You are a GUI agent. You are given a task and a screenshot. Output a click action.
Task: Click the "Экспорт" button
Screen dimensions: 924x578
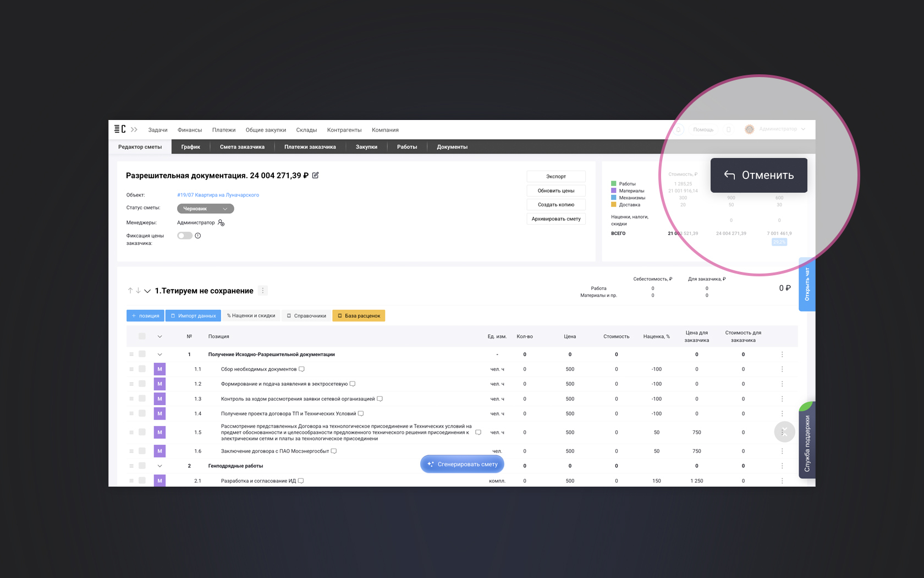coord(556,177)
